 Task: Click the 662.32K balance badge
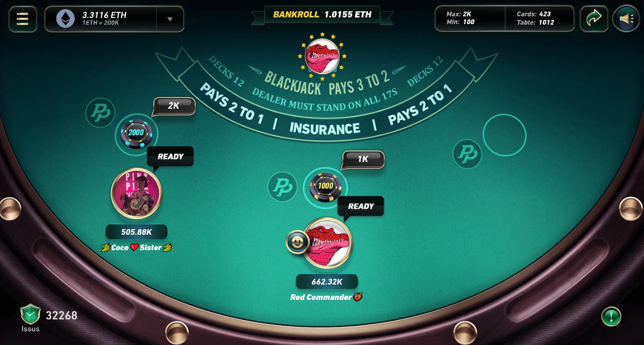[327, 282]
